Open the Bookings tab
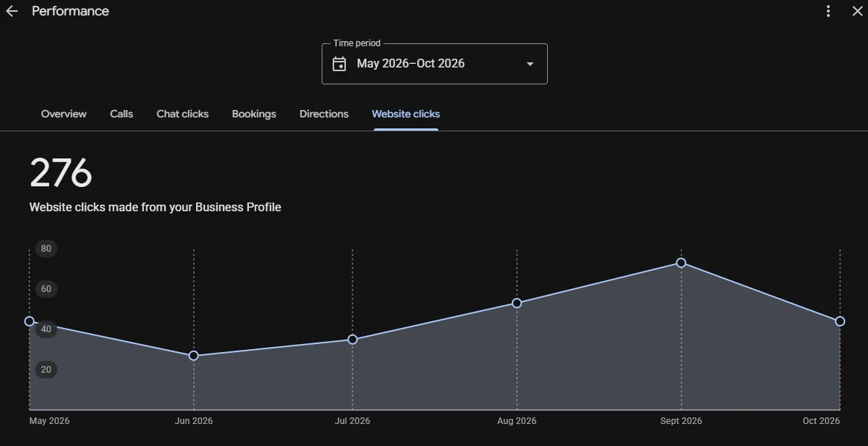This screenshot has width=868, height=446. [x=254, y=114]
